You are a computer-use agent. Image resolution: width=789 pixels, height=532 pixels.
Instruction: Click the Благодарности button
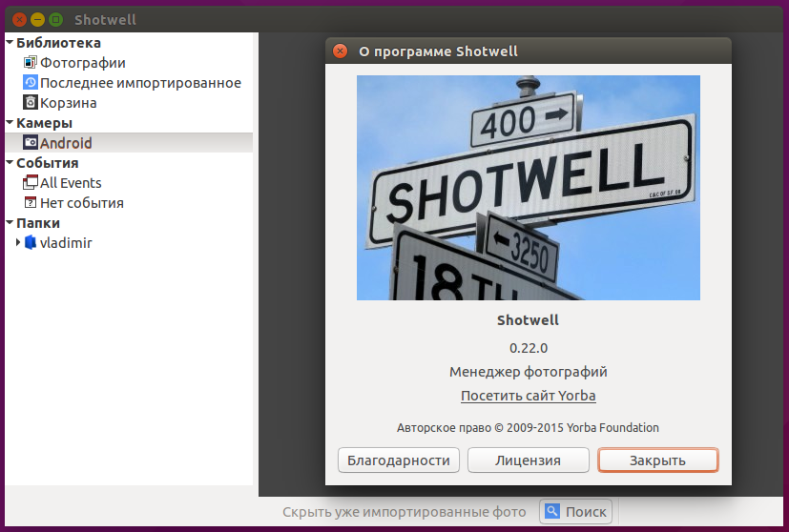pos(399,460)
